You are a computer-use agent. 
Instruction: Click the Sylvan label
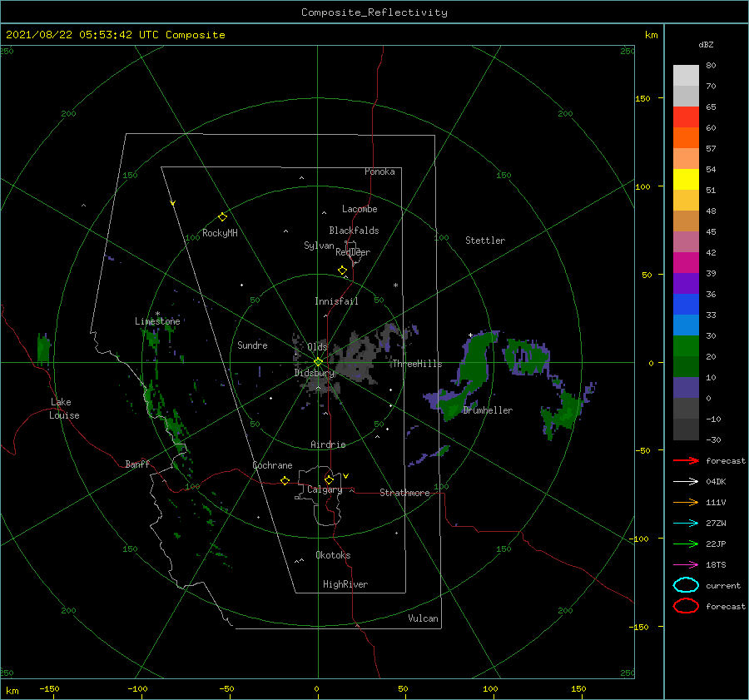[x=319, y=246]
